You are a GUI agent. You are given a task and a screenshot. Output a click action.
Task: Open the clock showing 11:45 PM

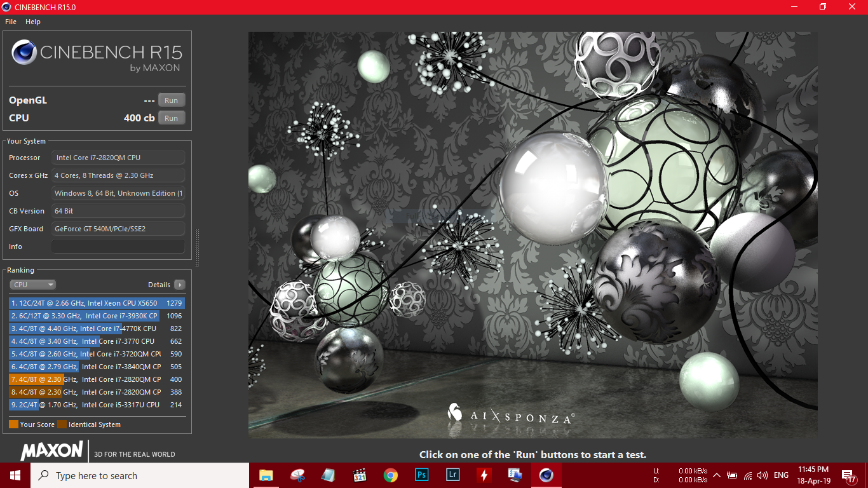pyautogui.click(x=813, y=475)
